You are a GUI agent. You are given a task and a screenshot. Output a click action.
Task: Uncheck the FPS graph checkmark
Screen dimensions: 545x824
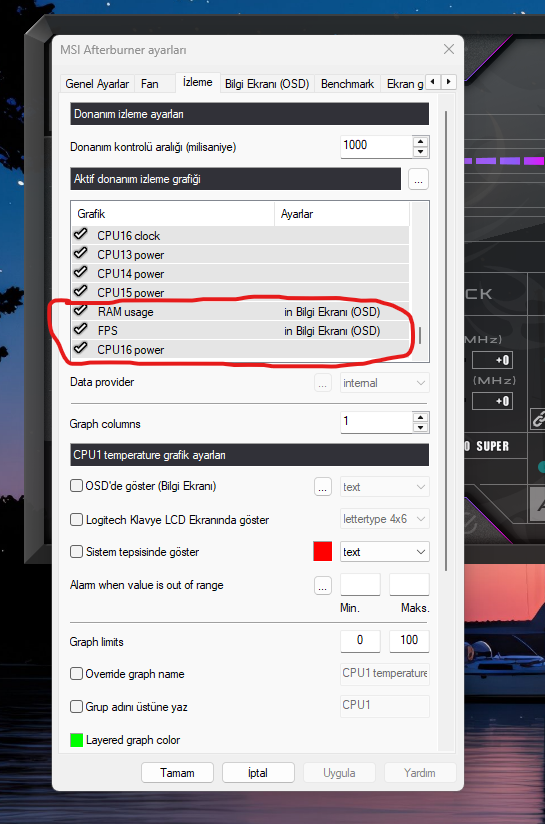pos(80,329)
